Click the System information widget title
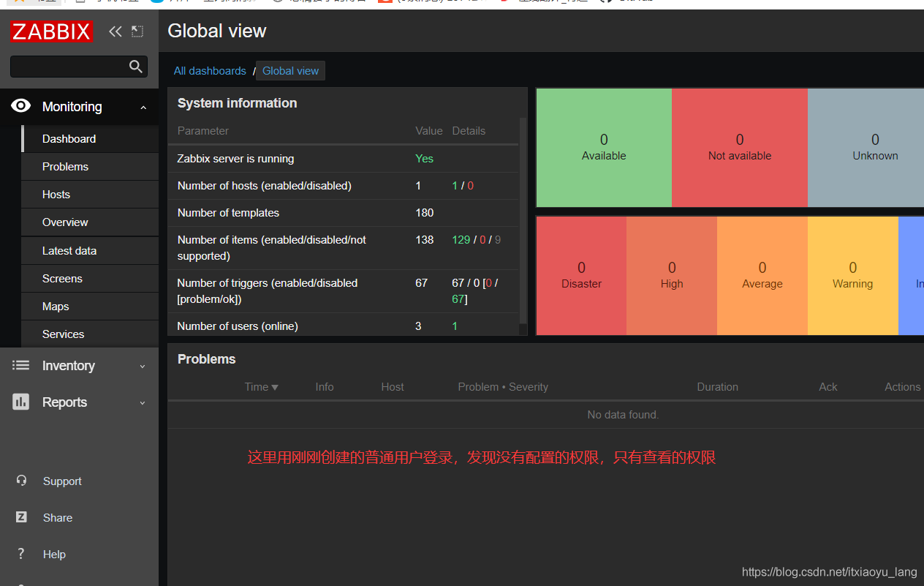924x586 pixels. pyautogui.click(x=237, y=103)
